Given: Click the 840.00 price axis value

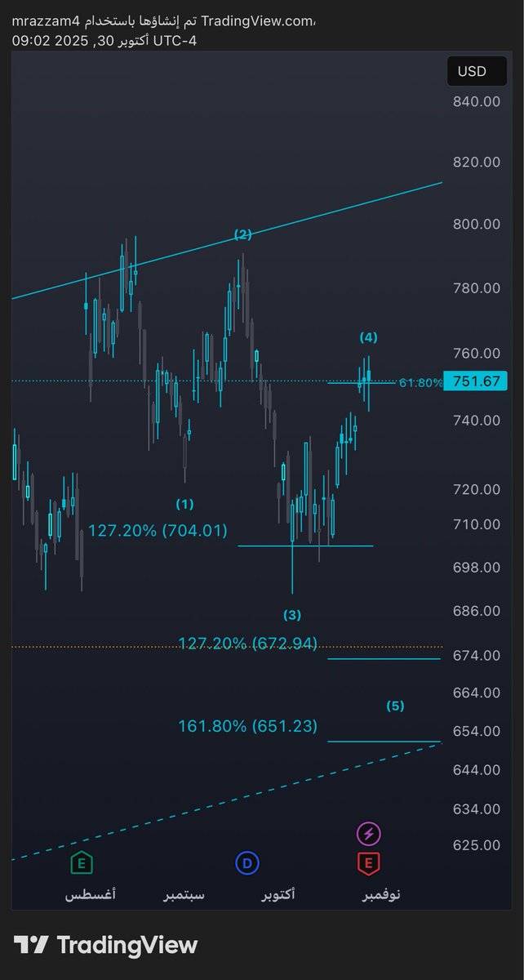Looking at the screenshot, I should pyautogui.click(x=476, y=101).
